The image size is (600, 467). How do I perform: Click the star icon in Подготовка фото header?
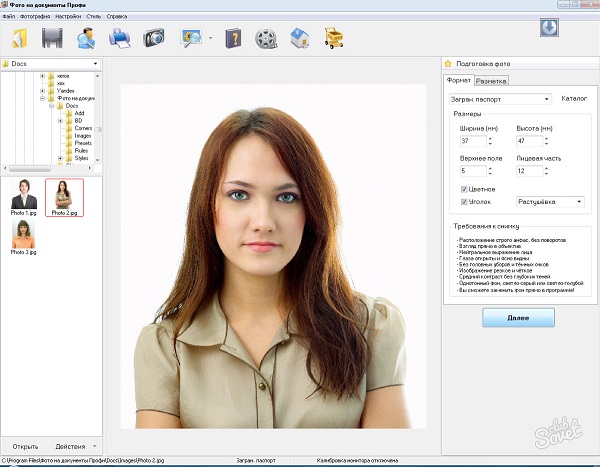click(448, 64)
